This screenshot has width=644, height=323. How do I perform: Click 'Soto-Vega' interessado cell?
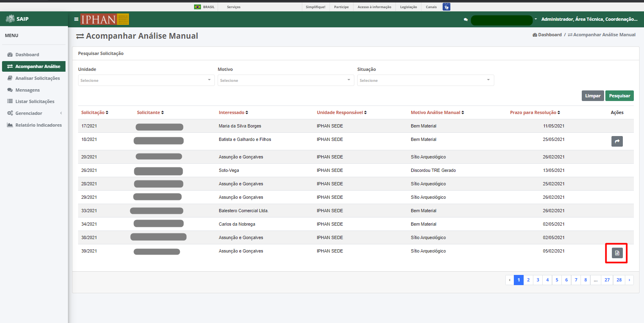(x=229, y=170)
